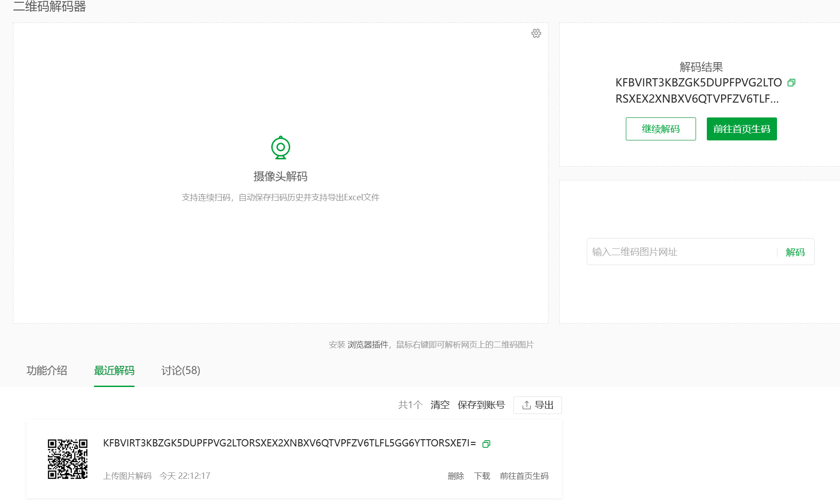This screenshot has height=504, width=840.
Task: Open the 讨论(58) tab
Action: 181,370
